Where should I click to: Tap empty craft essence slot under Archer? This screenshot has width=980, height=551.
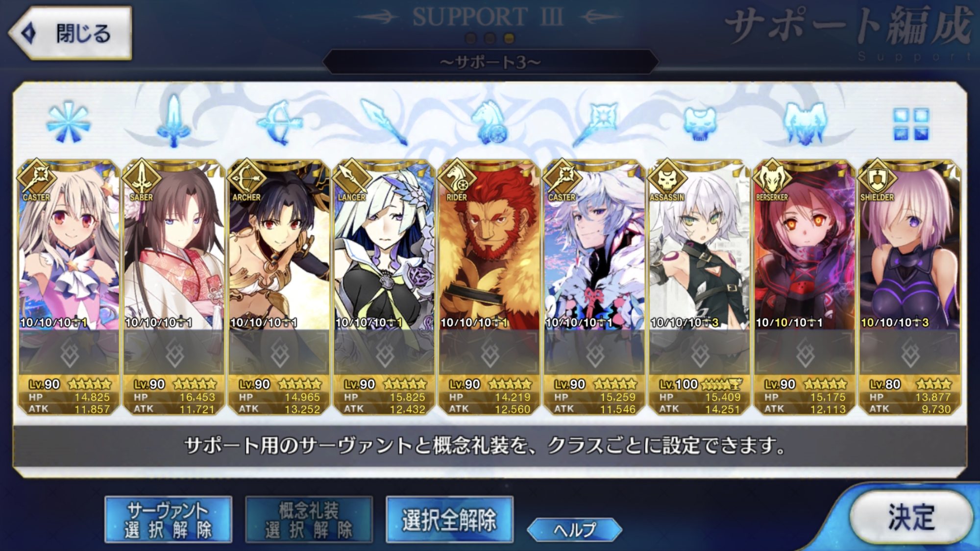coord(279,352)
